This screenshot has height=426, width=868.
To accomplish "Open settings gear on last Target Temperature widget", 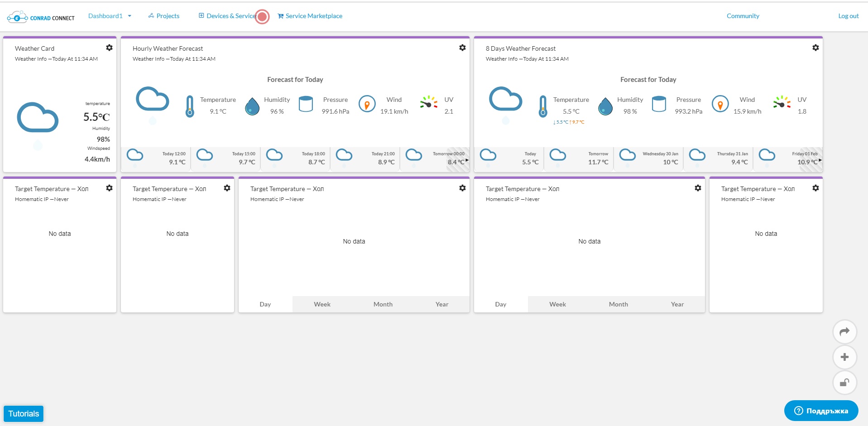I will (x=815, y=188).
